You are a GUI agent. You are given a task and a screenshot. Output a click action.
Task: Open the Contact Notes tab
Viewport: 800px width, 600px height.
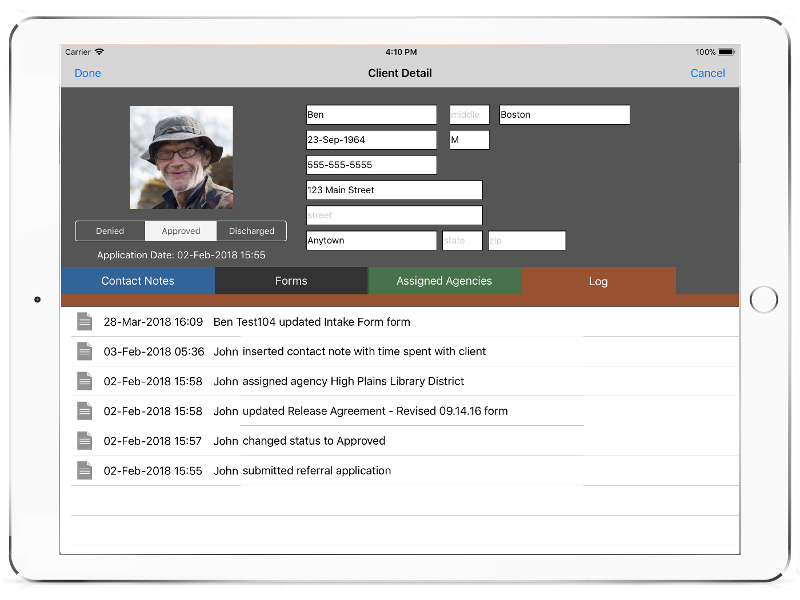138,281
